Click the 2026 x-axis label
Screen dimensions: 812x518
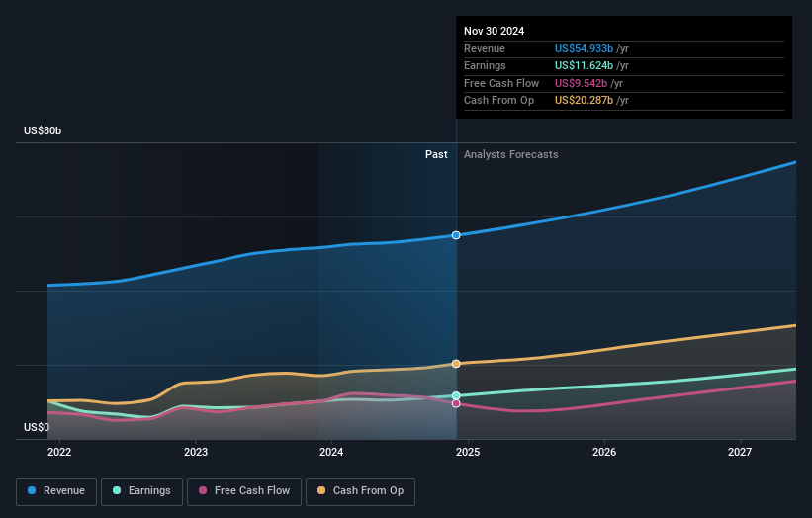click(x=604, y=452)
